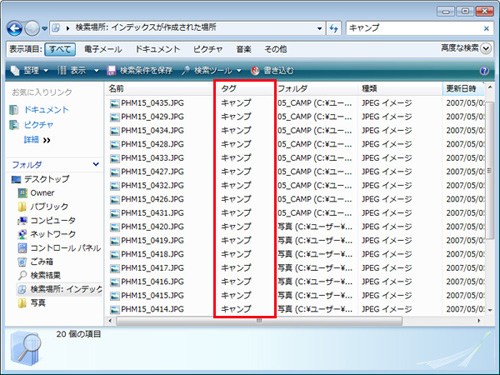Click the search folder icon in details pane

click(x=26, y=349)
